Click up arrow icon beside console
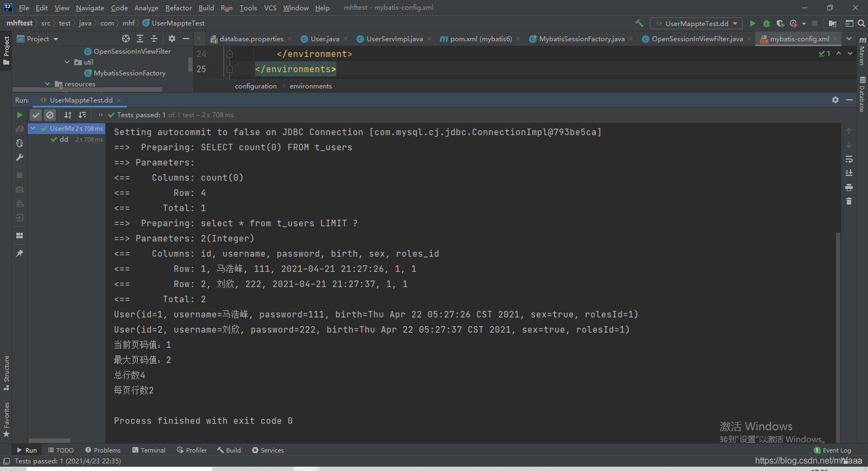The height and width of the screenshot is (471, 868). [849, 131]
